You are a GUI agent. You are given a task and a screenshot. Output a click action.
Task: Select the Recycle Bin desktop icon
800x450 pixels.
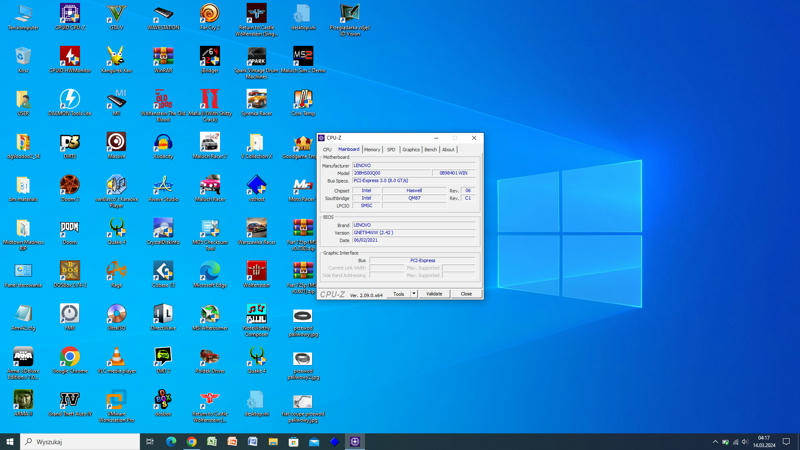tap(23, 60)
